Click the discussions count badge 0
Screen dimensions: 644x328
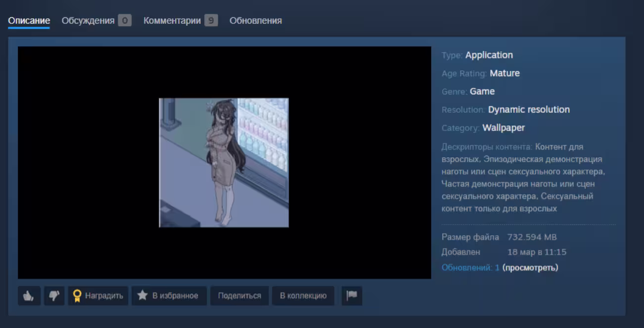coord(125,21)
